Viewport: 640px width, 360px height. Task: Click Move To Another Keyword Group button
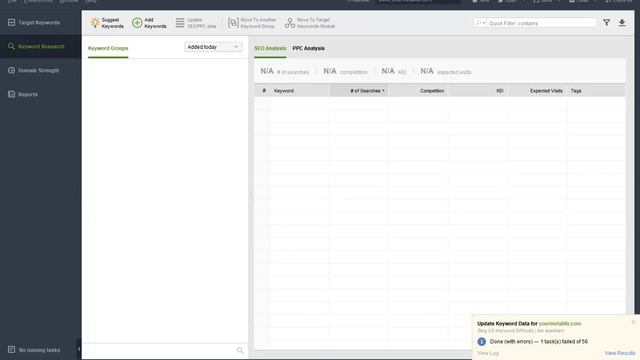coord(252,23)
